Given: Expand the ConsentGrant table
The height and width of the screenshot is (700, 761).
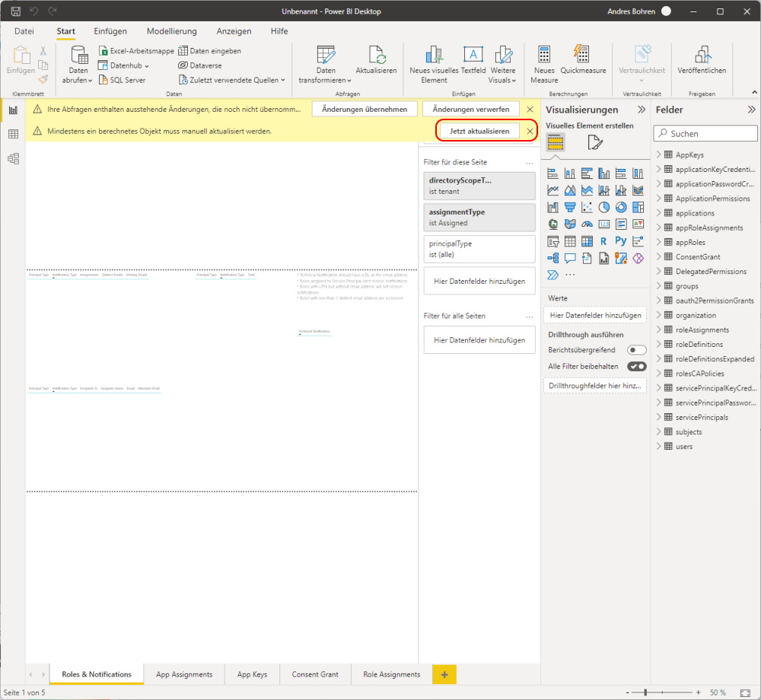Looking at the screenshot, I should (658, 256).
